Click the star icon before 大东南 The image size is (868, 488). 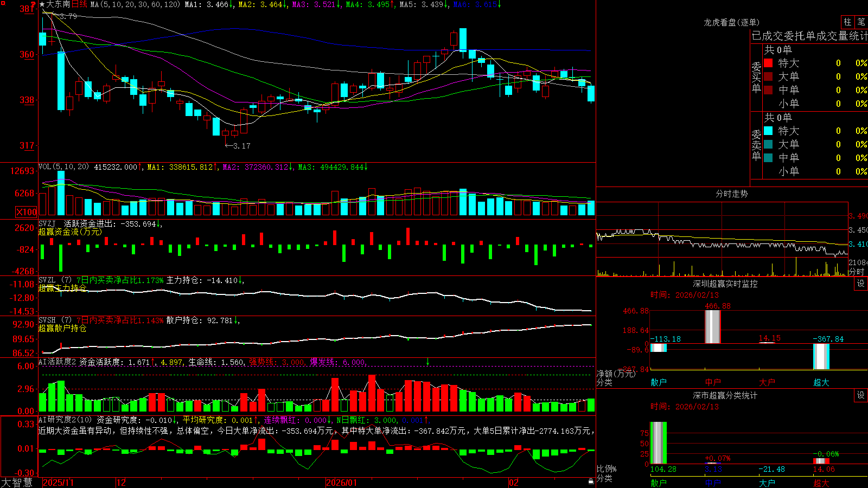click(x=42, y=4)
